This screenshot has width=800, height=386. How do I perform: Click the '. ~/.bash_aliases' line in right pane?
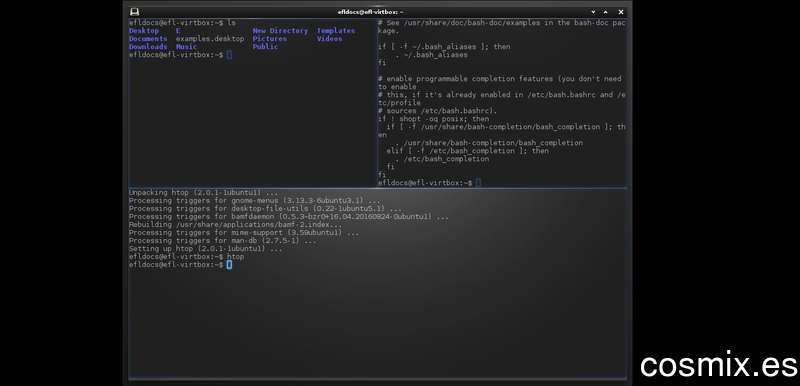(431, 55)
